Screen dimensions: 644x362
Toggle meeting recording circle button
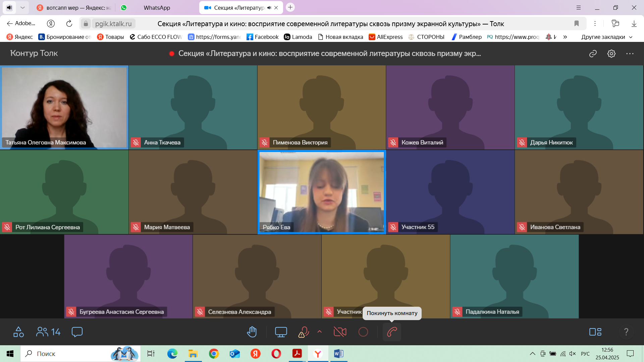click(x=363, y=332)
